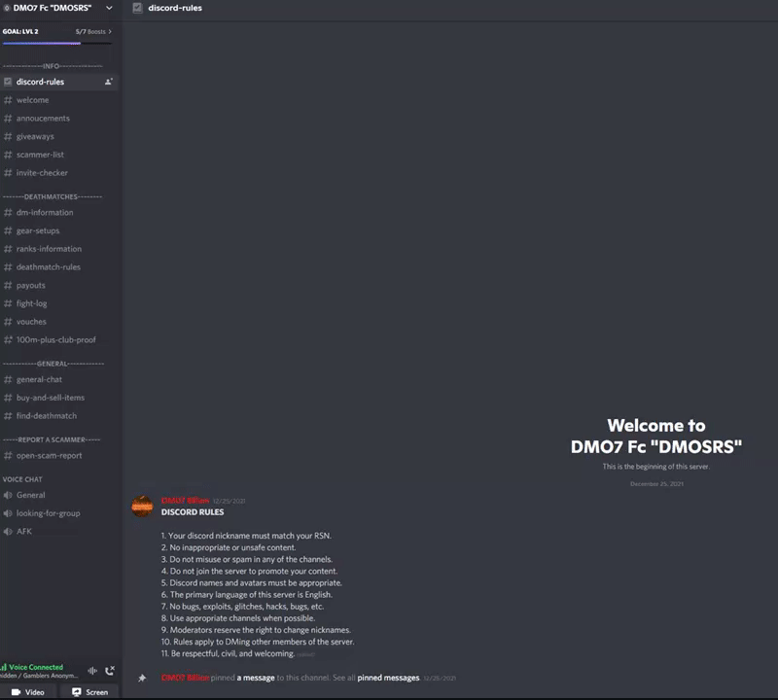Click the pin icon beside pin notice
The width and height of the screenshot is (778, 700).
(142, 678)
